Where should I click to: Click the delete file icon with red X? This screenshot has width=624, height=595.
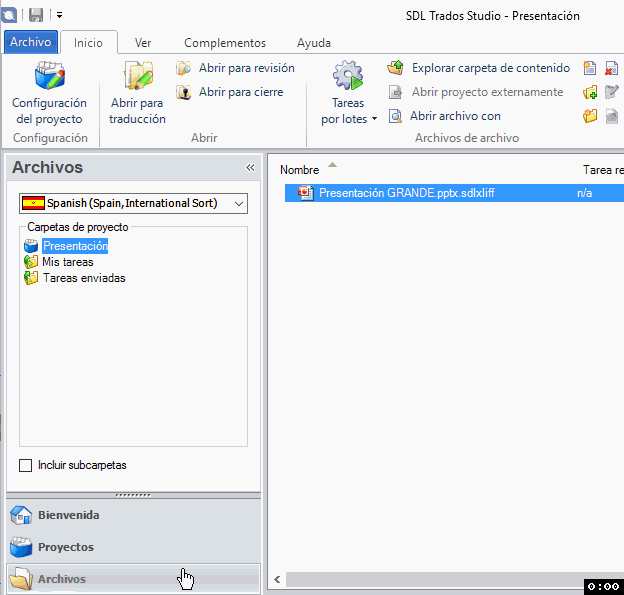click(611, 68)
